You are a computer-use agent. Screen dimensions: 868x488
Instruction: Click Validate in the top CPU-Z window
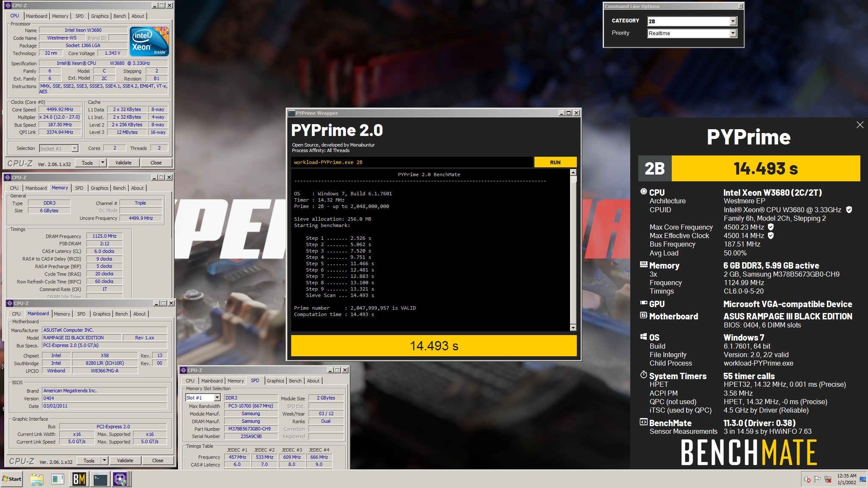click(x=123, y=163)
